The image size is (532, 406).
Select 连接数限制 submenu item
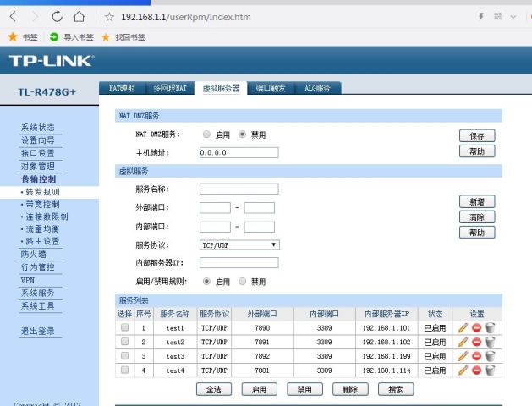(47, 217)
